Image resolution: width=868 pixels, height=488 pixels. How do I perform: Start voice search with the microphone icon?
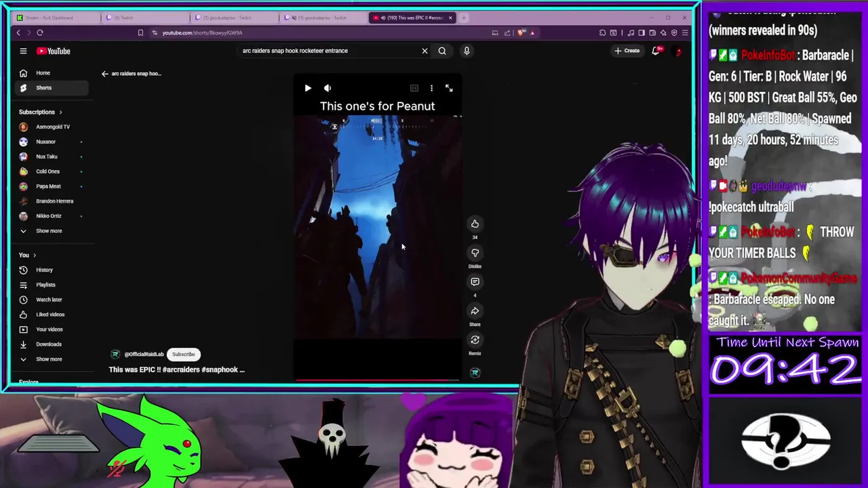coord(467,51)
